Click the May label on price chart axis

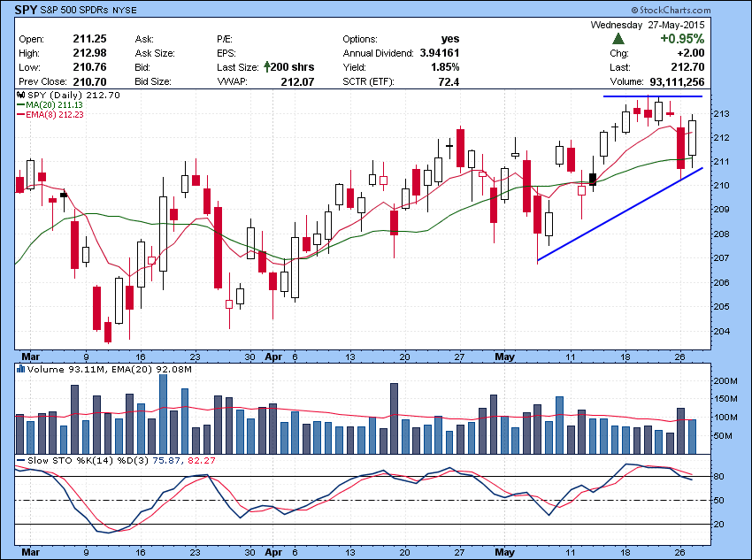tap(504, 357)
